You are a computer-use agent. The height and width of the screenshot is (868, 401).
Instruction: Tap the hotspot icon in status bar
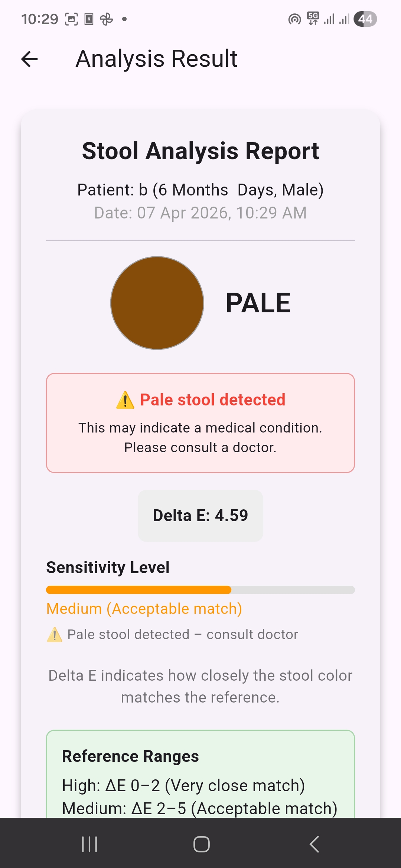click(294, 19)
